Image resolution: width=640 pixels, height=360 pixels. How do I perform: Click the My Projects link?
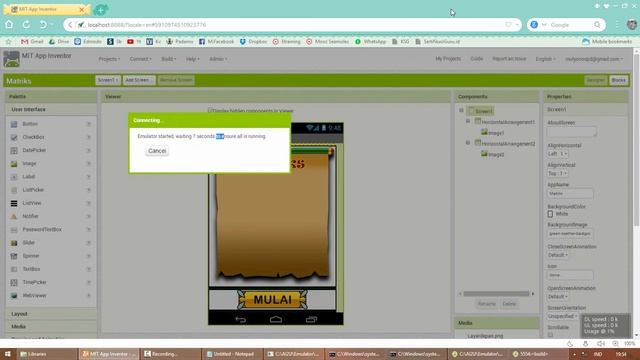(x=448, y=59)
